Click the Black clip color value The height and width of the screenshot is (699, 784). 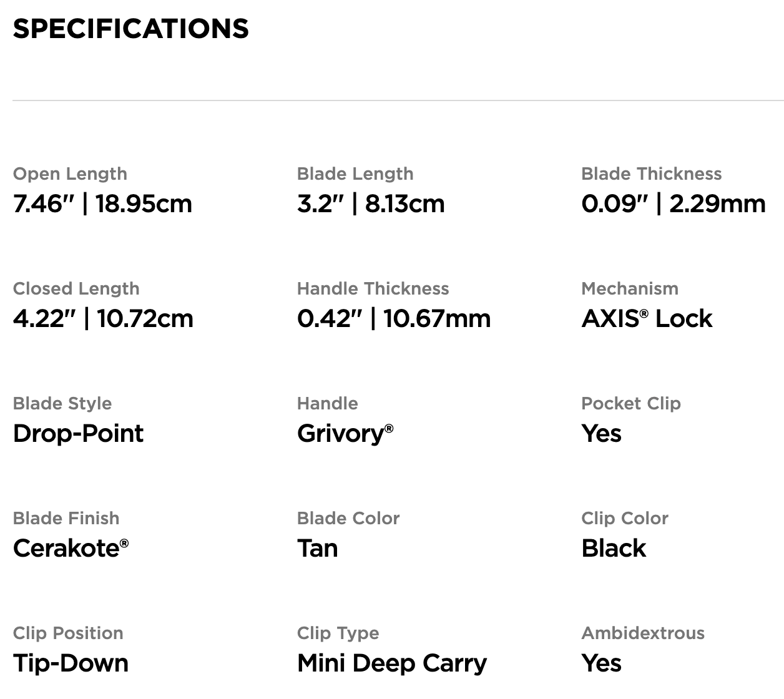click(614, 549)
